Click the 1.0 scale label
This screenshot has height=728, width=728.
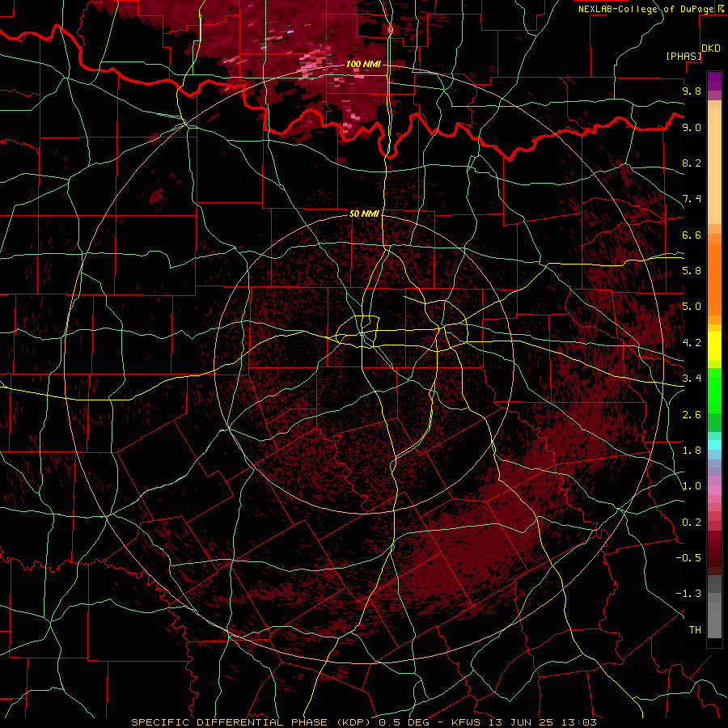(692, 486)
